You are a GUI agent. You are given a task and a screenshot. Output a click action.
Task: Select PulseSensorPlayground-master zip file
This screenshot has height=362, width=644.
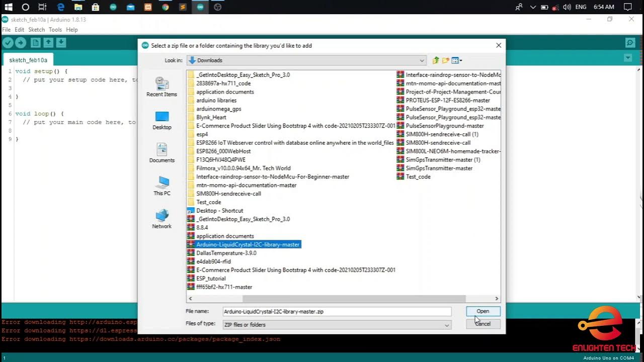pos(440,126)
